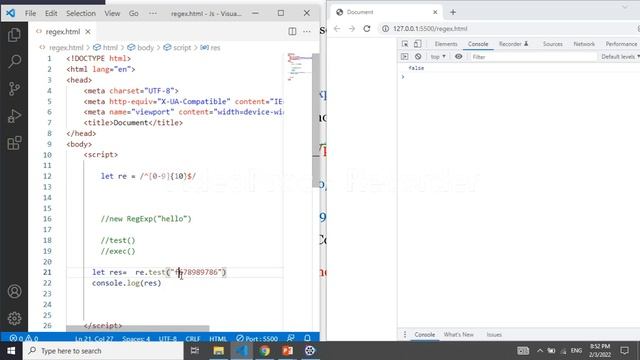Open the Extensions view

(14, 143)
